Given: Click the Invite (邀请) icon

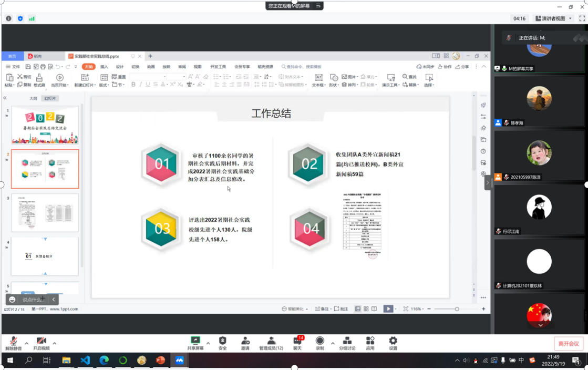Looking at the screenshot, I should 245,343.
